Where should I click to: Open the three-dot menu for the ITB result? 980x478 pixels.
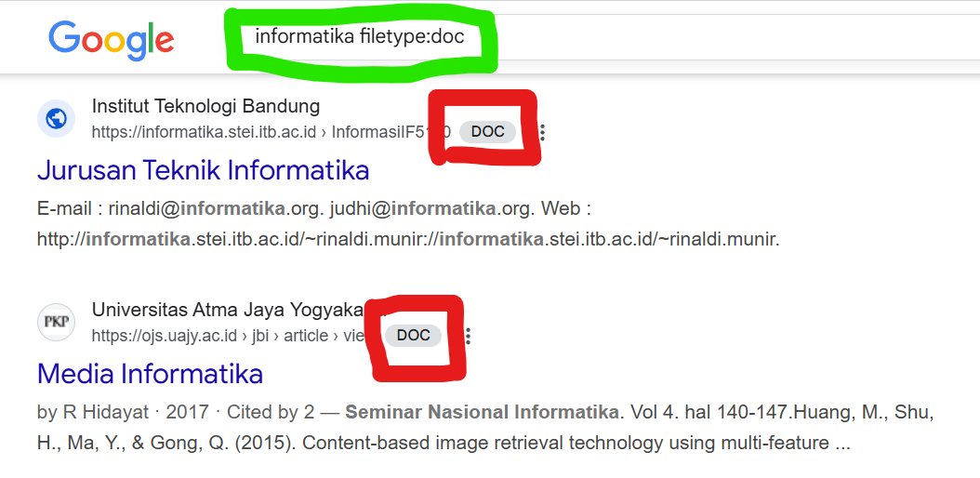click(542, 132)
